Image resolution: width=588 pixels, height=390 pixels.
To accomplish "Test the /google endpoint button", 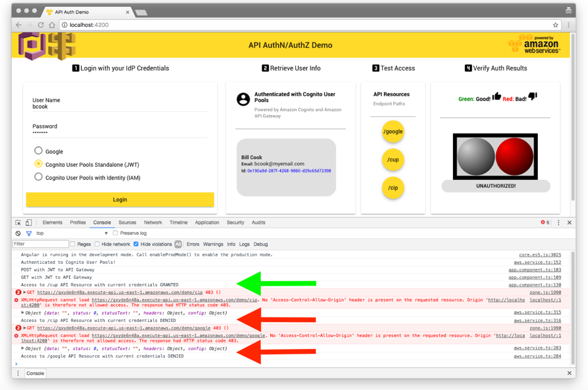I will pyautogui.click(x=393, y=131).
